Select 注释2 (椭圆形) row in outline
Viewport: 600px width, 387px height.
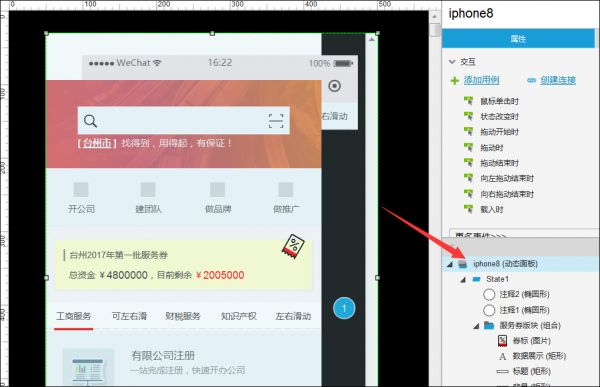521,294
